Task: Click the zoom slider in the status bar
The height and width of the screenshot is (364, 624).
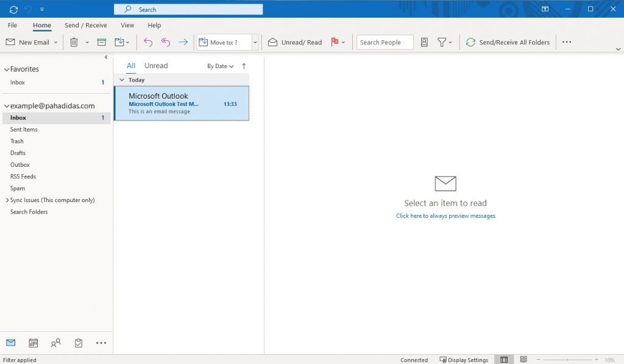Action: [x=569, y=360]
